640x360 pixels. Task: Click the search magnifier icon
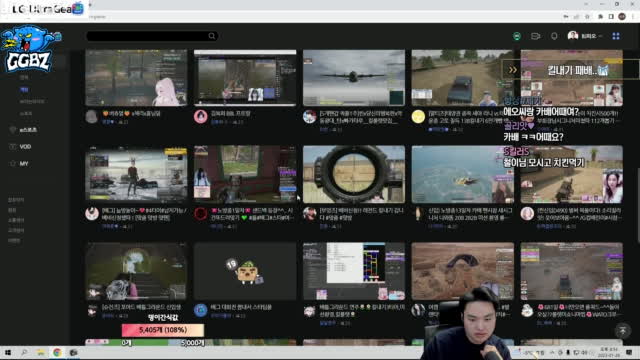pyautogui.click(x=212, y=36)
